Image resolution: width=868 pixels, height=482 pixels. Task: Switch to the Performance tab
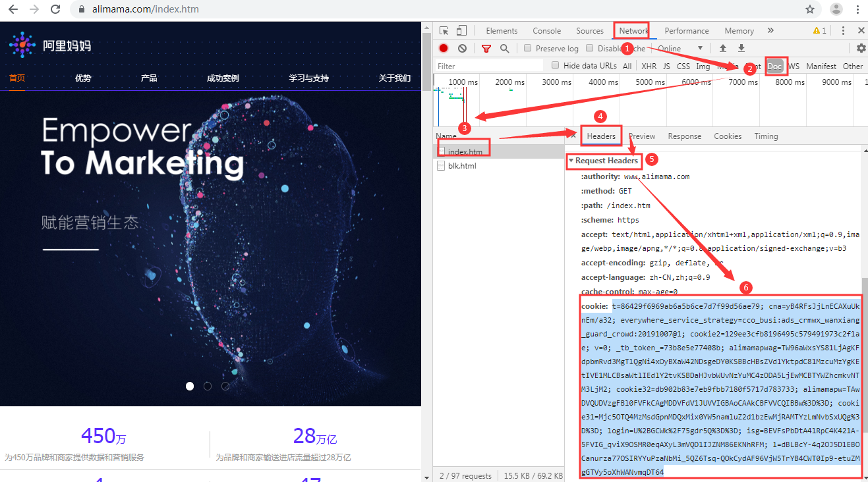click(687, 30)
